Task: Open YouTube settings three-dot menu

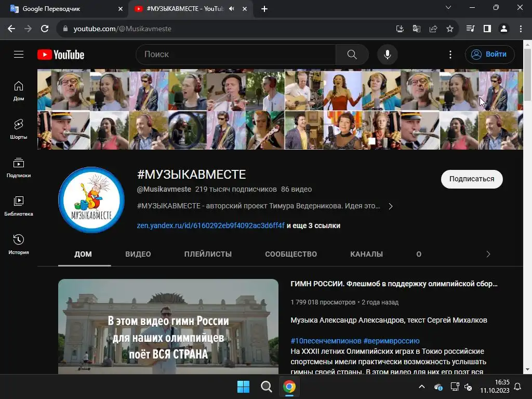Action: click(x=450, y=54)
